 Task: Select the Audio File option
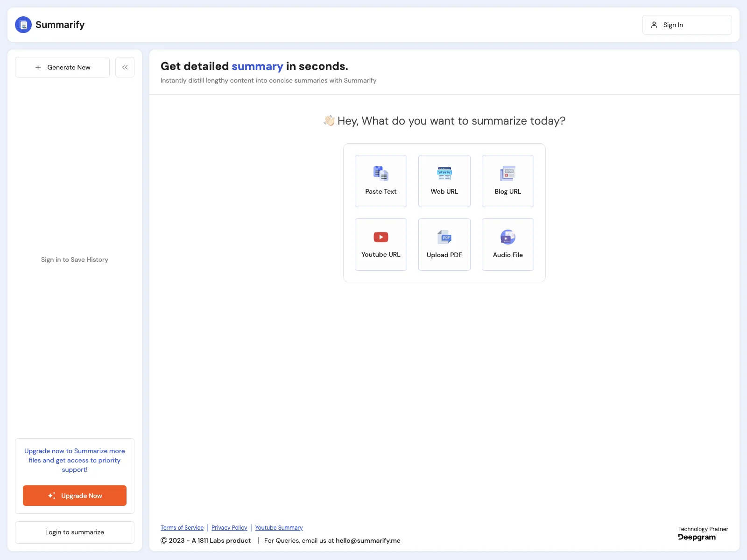coord(508,245)
